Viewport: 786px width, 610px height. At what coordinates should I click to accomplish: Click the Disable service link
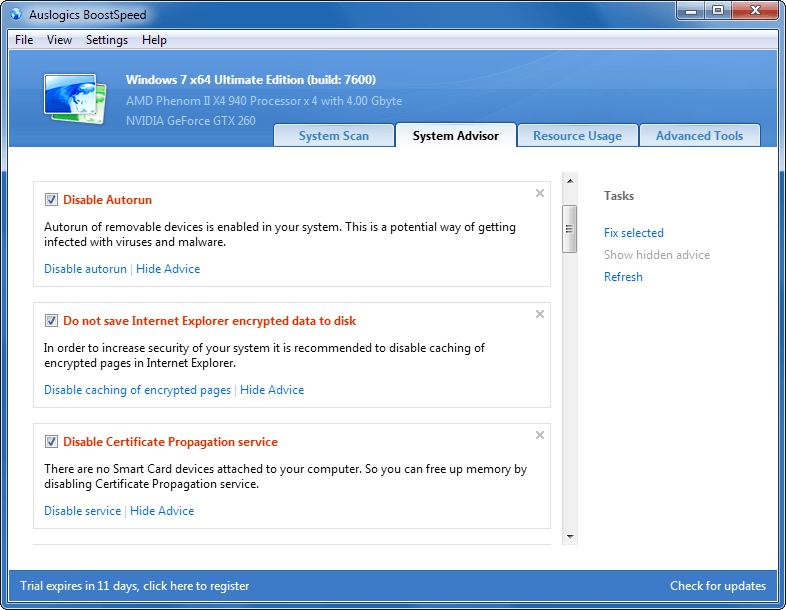pos(83,511)
